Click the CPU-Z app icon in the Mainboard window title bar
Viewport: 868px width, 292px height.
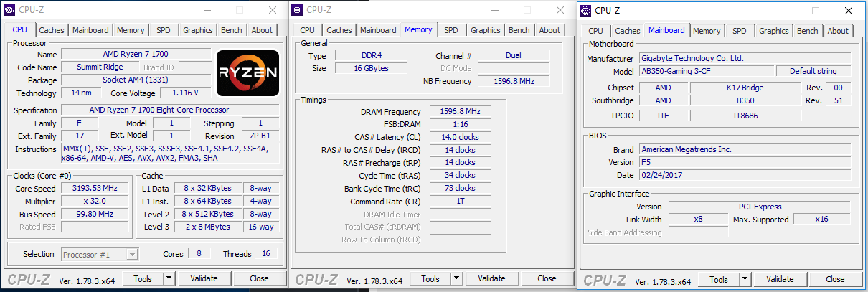tap(586, 11)
